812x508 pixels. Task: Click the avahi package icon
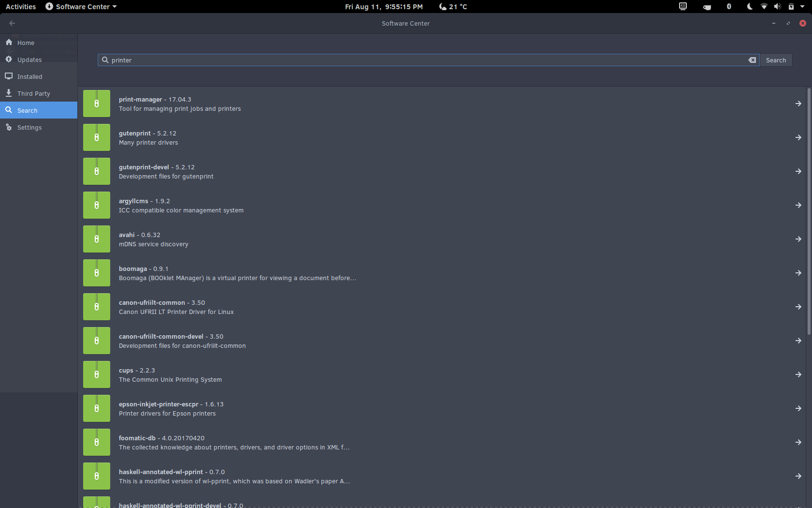pyautogui.click(x=97, y=239)
